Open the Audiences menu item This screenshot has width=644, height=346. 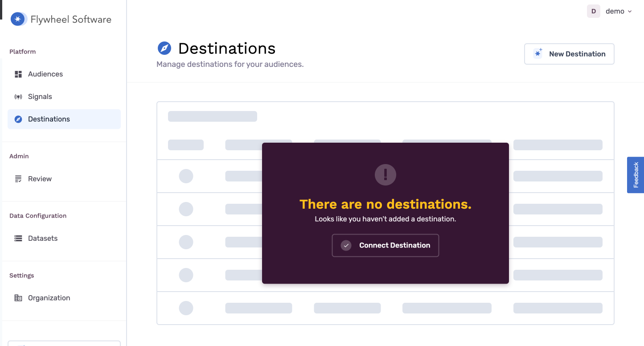(x=45, y=74)
